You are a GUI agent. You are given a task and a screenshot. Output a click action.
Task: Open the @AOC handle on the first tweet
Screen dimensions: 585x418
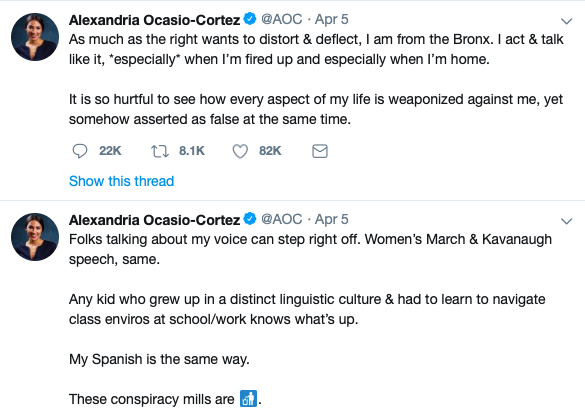282,19
